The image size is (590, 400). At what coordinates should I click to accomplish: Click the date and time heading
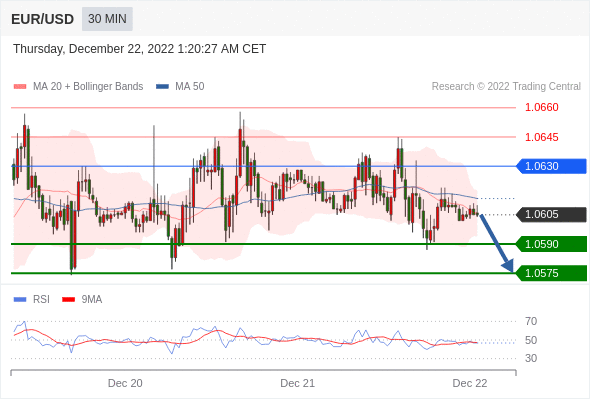[140, 49]
